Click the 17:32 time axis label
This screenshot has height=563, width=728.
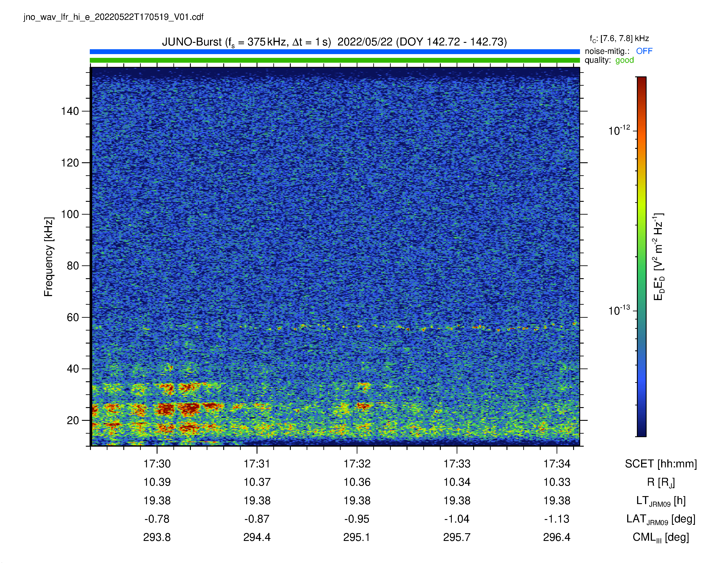[x=357, y=464]
